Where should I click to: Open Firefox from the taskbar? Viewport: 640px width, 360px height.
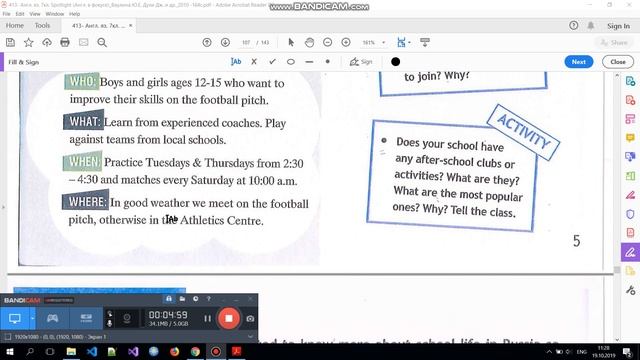tap(174, 351)
